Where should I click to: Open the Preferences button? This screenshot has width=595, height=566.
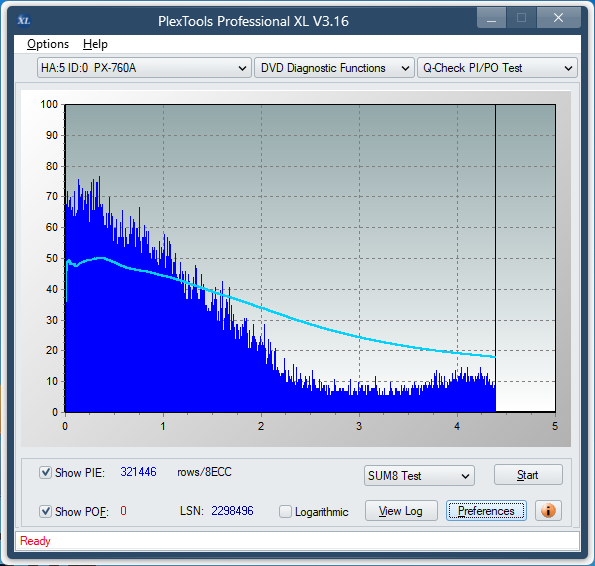pyautogui.click(x=486, y=511)
